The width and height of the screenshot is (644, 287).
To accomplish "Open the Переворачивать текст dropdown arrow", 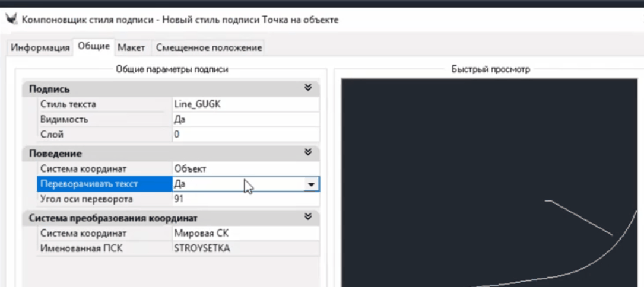I will click(311, 184).
